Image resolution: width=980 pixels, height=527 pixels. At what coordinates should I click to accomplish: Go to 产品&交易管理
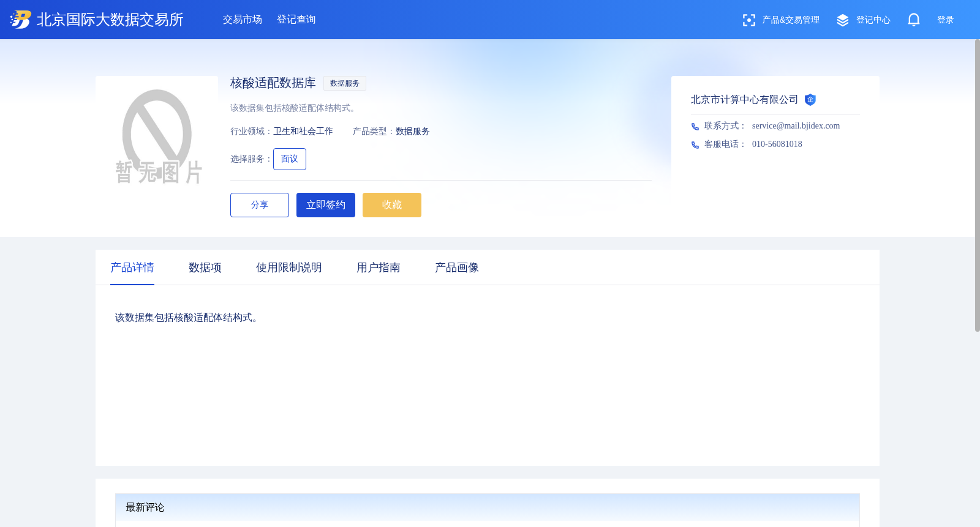click(x=790, y=20)
